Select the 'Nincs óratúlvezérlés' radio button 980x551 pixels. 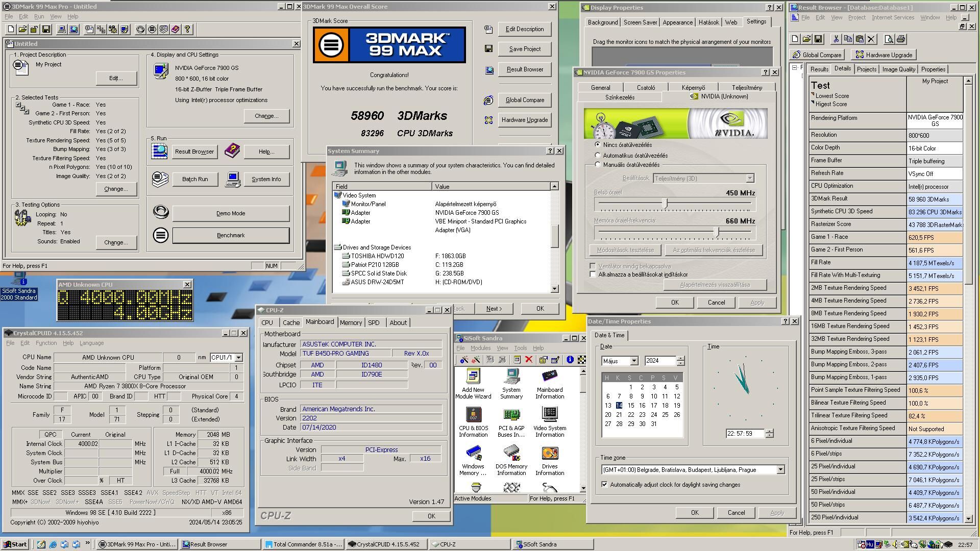[597, 145]
